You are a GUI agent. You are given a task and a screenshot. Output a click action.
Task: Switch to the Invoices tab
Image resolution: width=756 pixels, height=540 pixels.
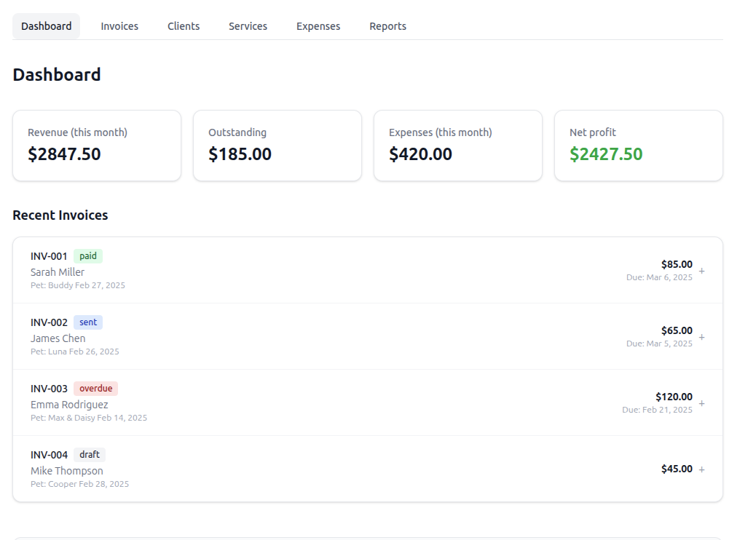click(119, 26)
